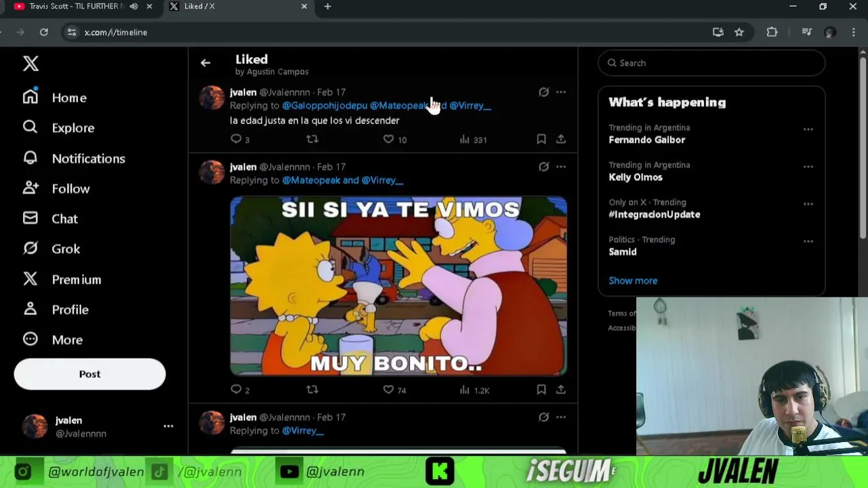Open options for the Fernando Gaibor trend

(808, 129)
